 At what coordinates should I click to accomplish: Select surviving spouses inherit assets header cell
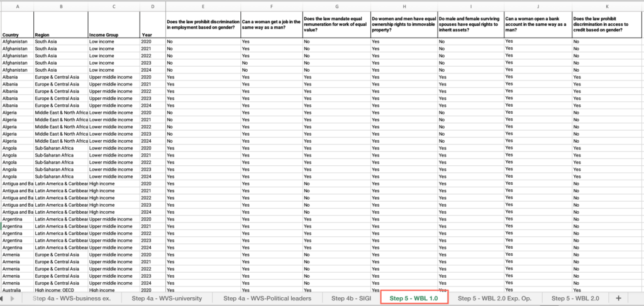coord(470,25)
